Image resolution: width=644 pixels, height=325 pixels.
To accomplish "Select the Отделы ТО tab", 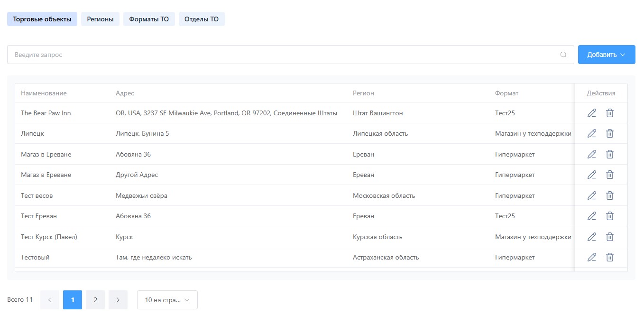I will click(x=202, y=19).
